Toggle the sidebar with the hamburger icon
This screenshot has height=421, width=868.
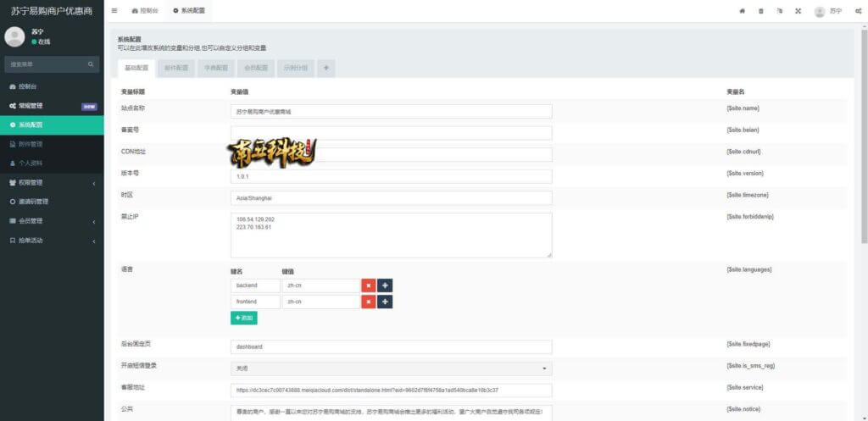[x=114, y=10]
